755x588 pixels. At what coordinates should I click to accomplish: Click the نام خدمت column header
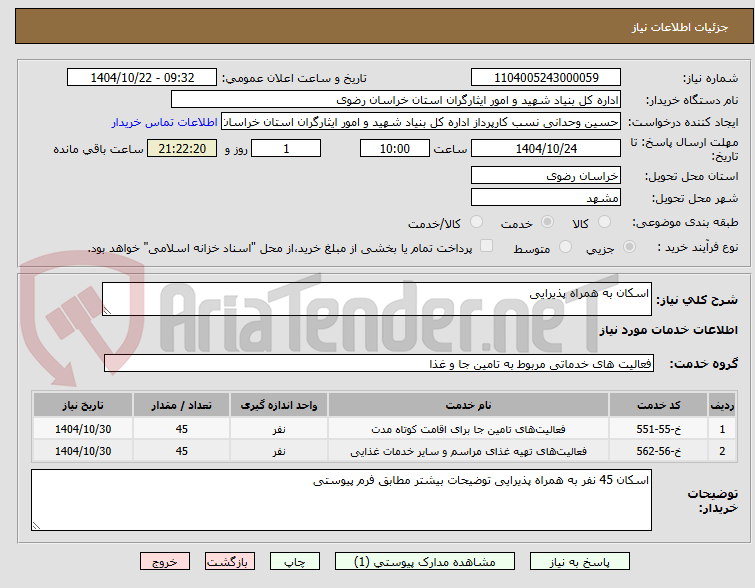(468, 405)
